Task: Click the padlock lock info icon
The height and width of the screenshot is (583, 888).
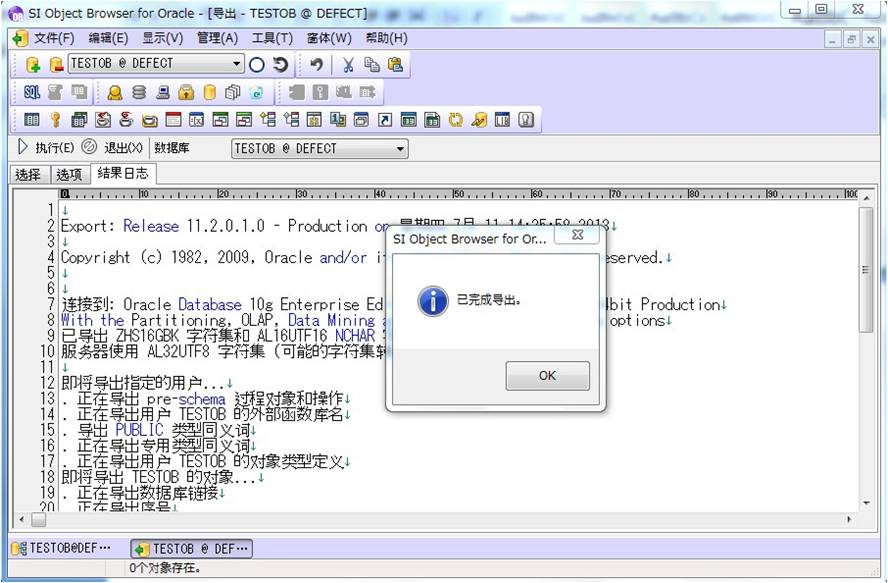Action: pos(186,92)
